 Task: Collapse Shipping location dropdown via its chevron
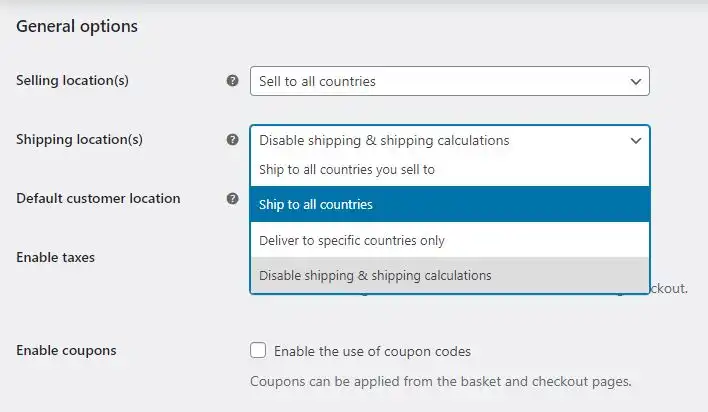(636, 140)
